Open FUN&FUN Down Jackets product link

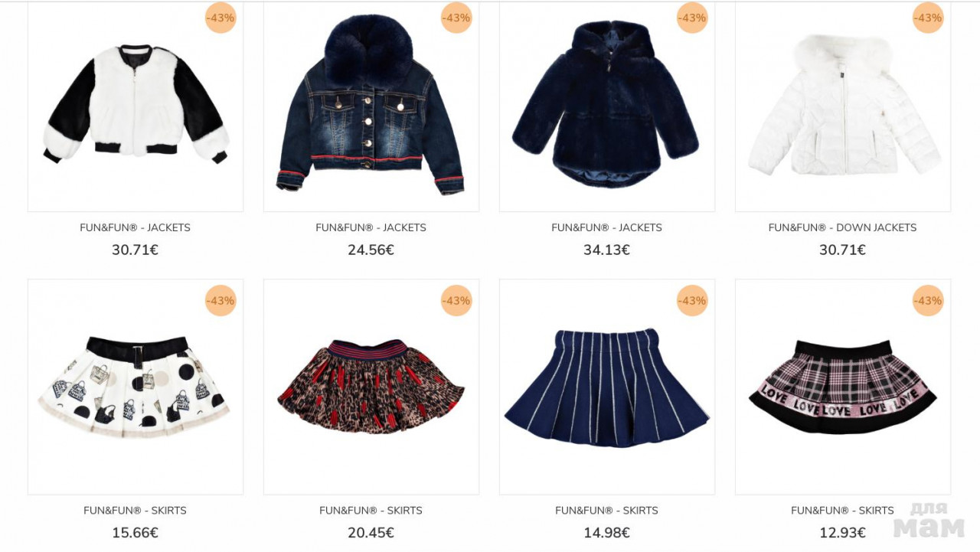pyautogui.click(x=842, y=227)
